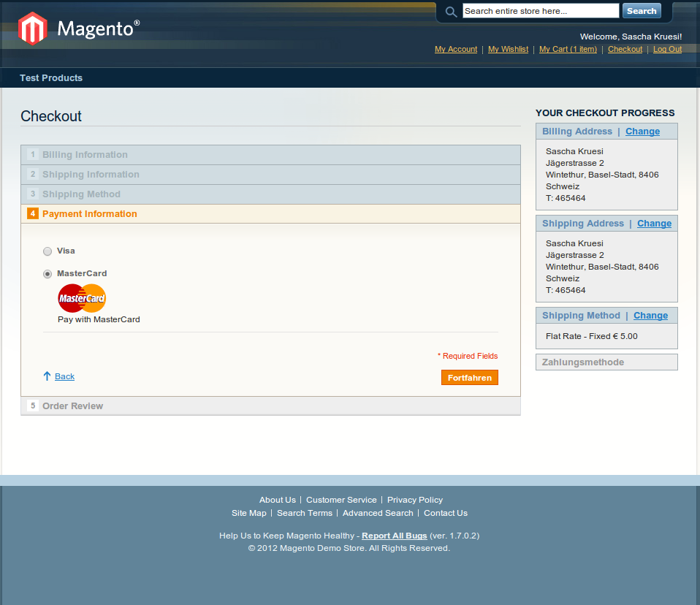The height and width of the screenshot is (605, 700).
Task: Click step 1 number badge
Action: [x=33, y=155]
